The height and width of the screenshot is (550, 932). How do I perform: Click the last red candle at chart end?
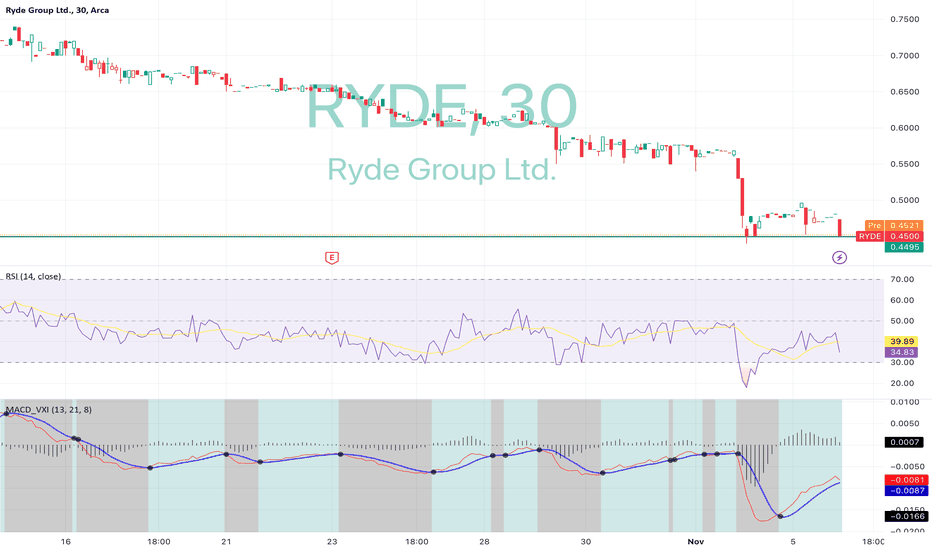pos(840,228)
